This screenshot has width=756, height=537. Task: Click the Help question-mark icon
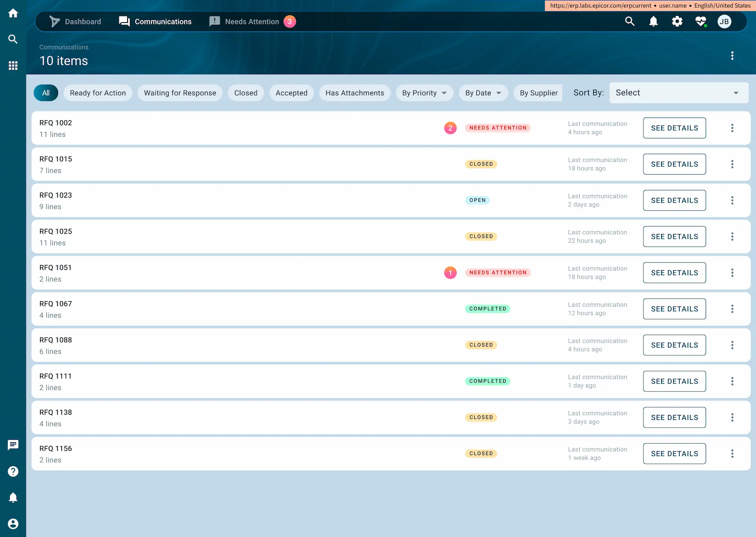13,471
